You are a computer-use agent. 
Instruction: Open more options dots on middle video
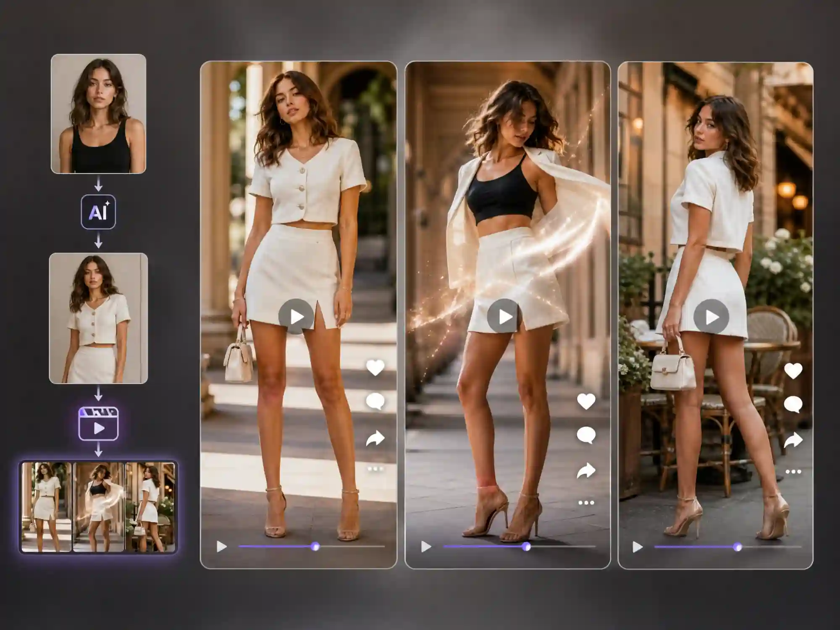click(x=586, y=502)
